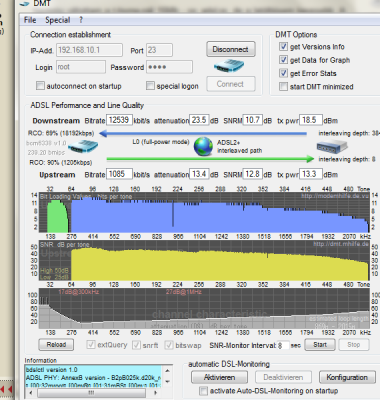Click the bcm6338 router icon
Image resolution: width=380 pixels, height=400 pixels.
pos(83,147)
